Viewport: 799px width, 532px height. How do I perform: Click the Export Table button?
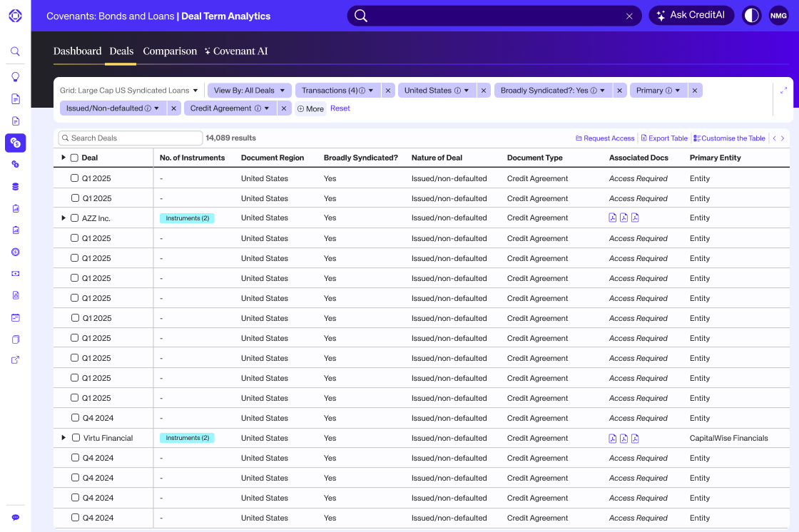tap(664, 138)
